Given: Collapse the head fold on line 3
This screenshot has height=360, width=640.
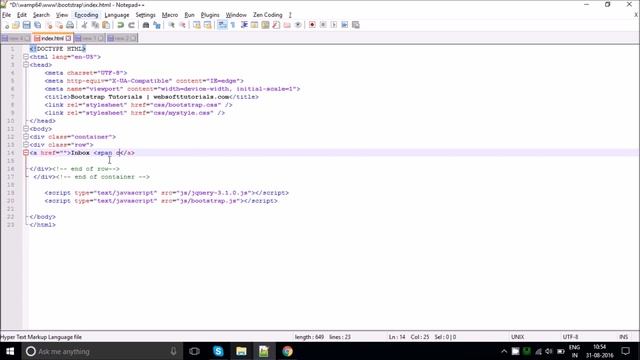Looking at the screenshot, I should (x=26, y=64).
